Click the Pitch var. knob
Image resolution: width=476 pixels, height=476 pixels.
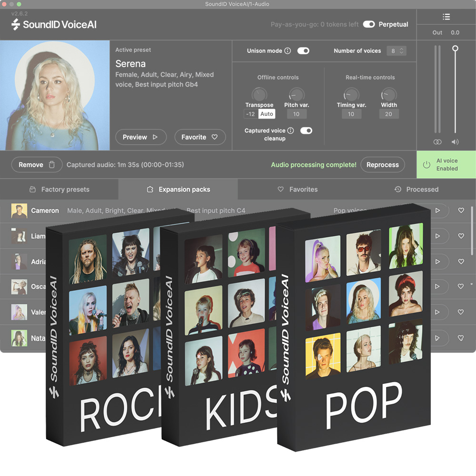coord(297,94)
